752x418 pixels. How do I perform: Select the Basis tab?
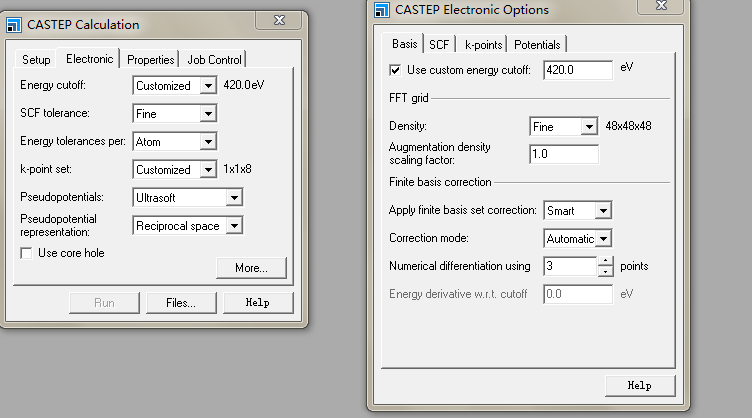404,44
